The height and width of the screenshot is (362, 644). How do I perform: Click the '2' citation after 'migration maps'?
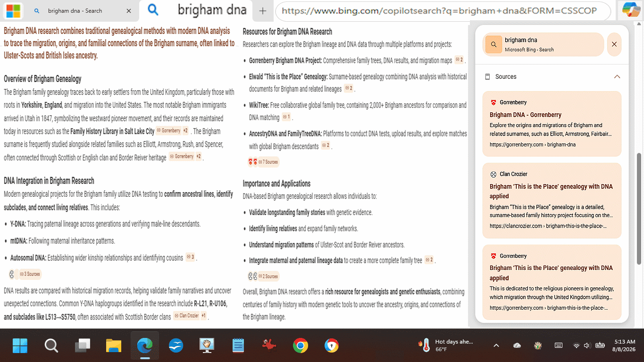coord(459,60)
